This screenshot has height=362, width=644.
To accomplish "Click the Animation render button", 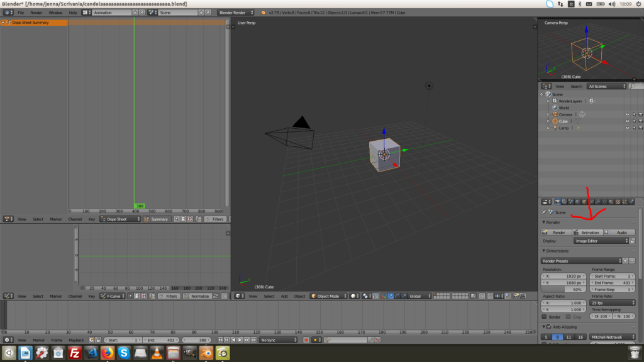I will tap(587, 233).
